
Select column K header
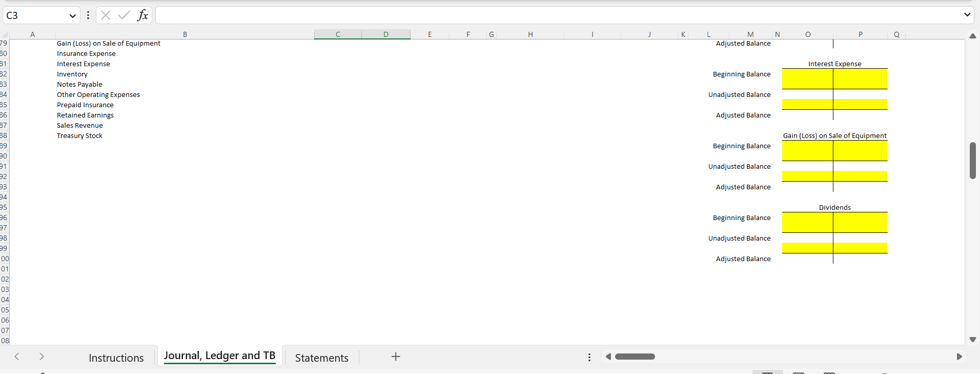[x=683, y=34]
